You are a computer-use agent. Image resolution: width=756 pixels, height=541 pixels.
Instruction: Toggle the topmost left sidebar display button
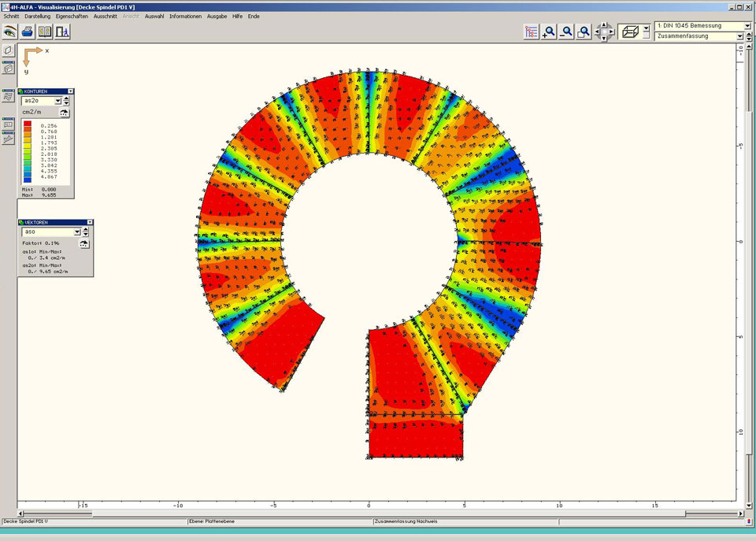pyautogui.click(x=8, y=50)
